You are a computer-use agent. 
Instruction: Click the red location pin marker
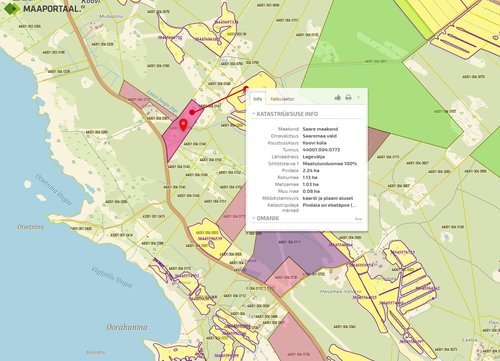click(x=183, y=125)
